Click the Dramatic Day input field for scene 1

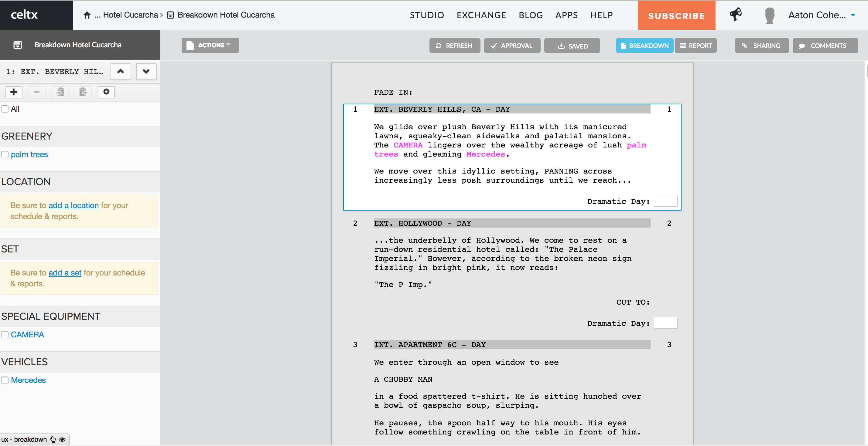point(665,201)
